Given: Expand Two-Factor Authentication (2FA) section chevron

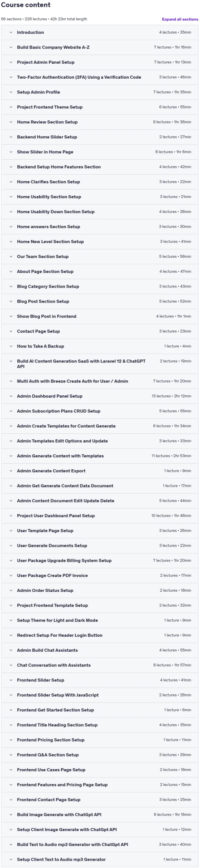Looking at the screenshot, I should [x=11, y=77].
